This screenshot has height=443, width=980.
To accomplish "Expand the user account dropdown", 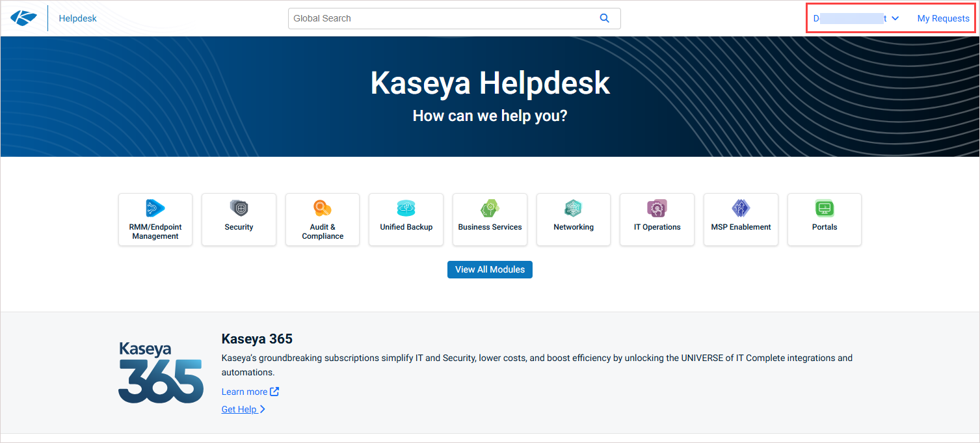I will (856, 18).
